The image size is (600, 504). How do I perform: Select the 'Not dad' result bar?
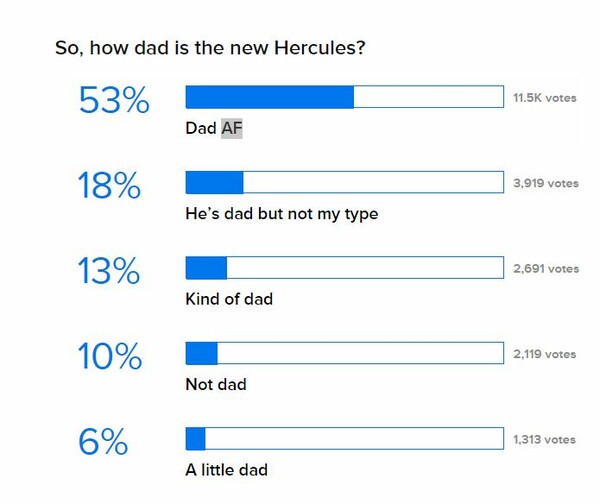point(344,353)
